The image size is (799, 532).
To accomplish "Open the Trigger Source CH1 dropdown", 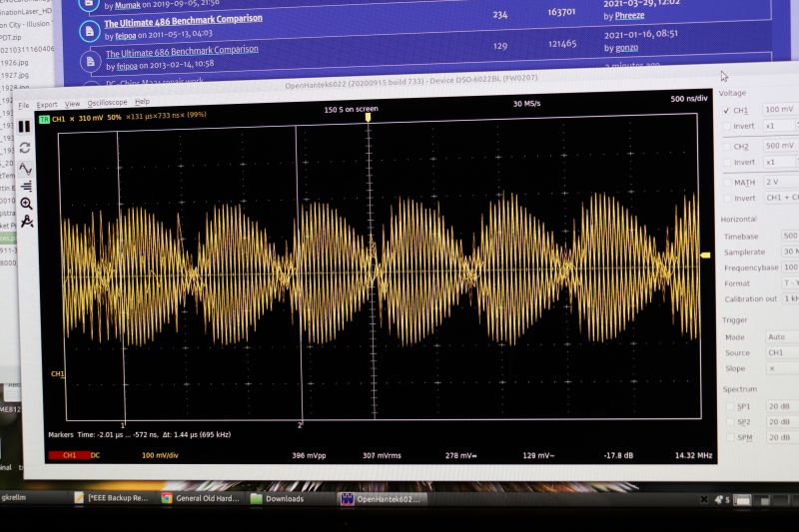I will [779, 352].
